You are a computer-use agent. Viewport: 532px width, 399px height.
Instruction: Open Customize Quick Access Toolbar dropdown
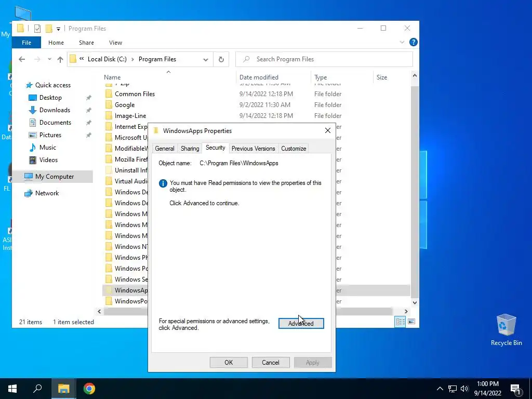[x=58, y=29]
